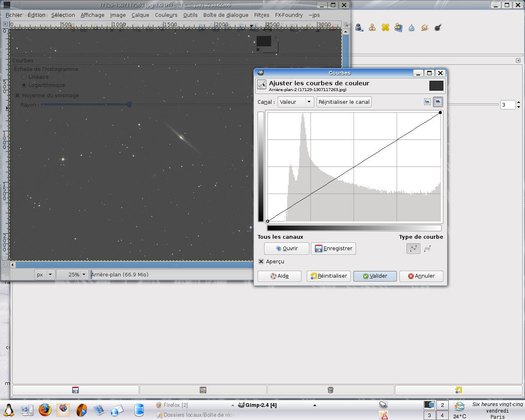
Task: Open the media player launcher in taskbar
Action: pos(82,410)
